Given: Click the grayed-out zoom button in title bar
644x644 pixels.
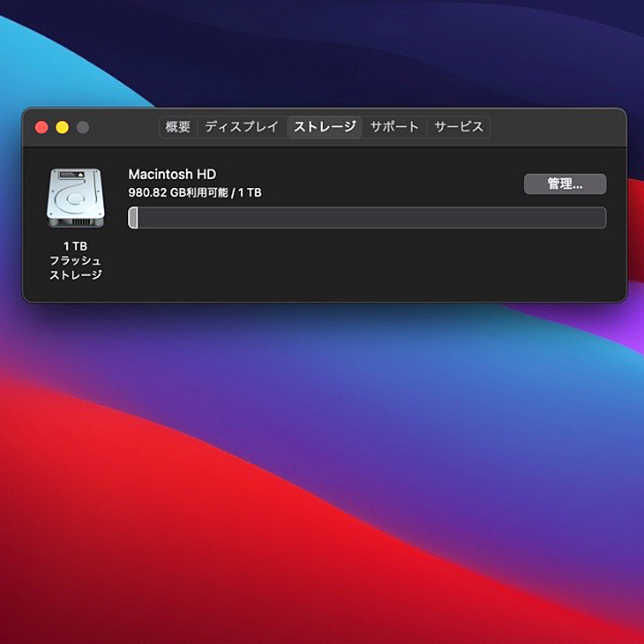Looking at the screenshot, I should point(83,127).
